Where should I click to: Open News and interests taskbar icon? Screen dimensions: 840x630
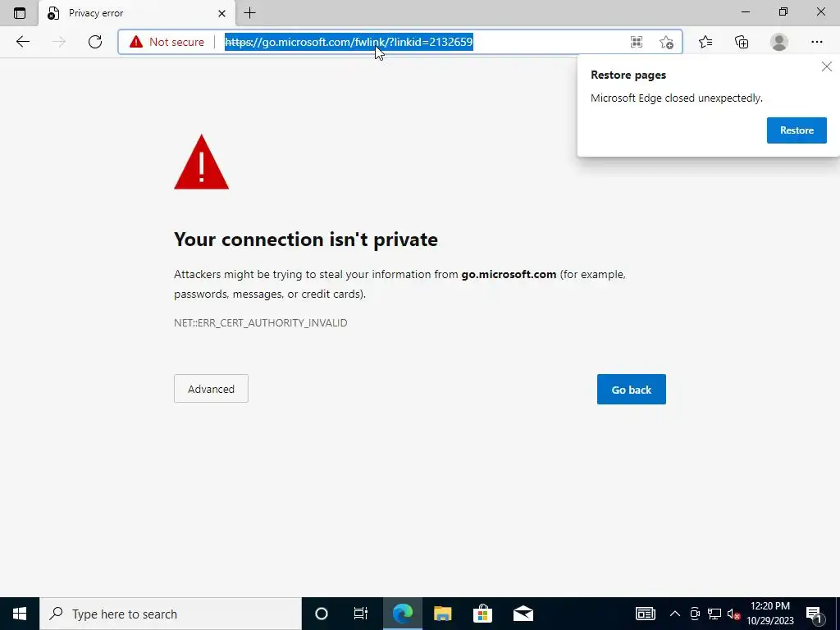[x=645, y=614]
